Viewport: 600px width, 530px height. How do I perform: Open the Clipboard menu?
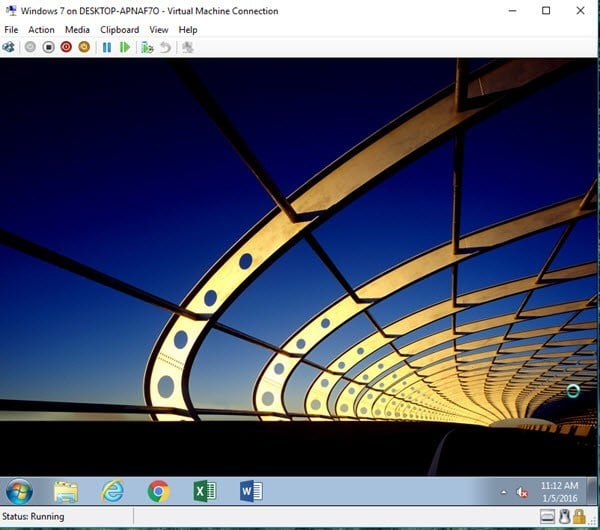[x=119, y=30]
